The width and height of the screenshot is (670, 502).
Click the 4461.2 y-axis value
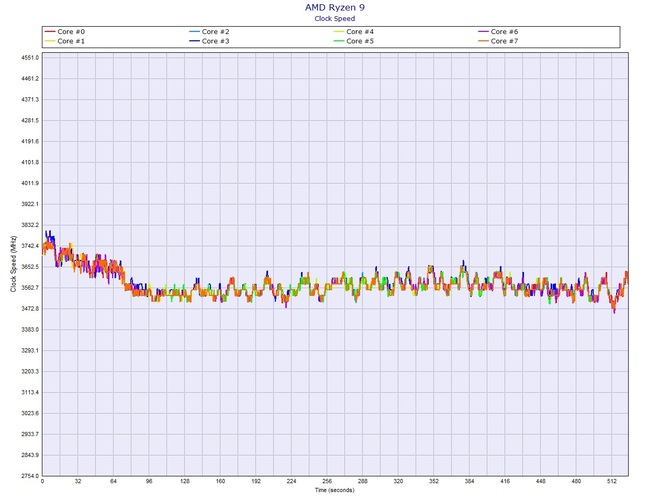[30, 79]
